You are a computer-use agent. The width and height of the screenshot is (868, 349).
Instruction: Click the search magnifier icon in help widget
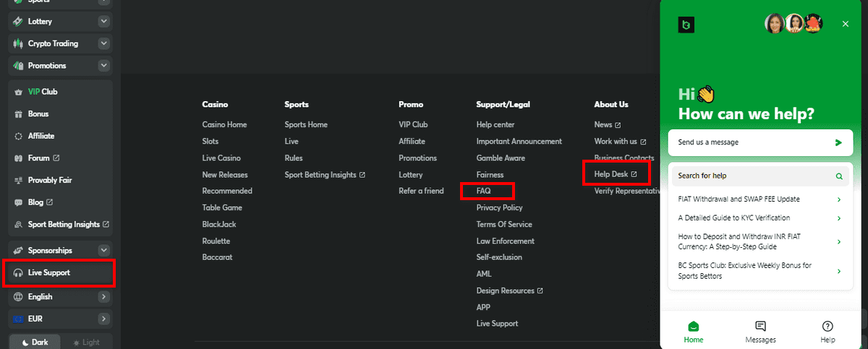(x=839, y=176)
